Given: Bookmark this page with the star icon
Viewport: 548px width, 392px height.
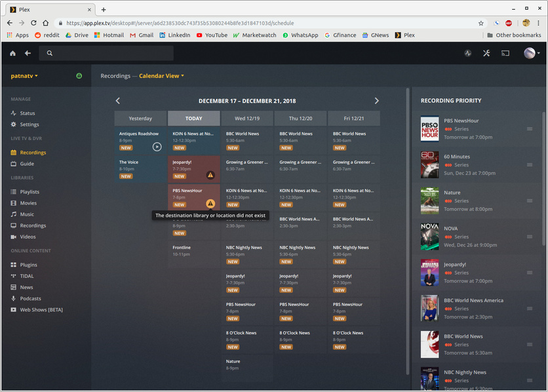Looking at the screenshot, I should click(481, 23).
